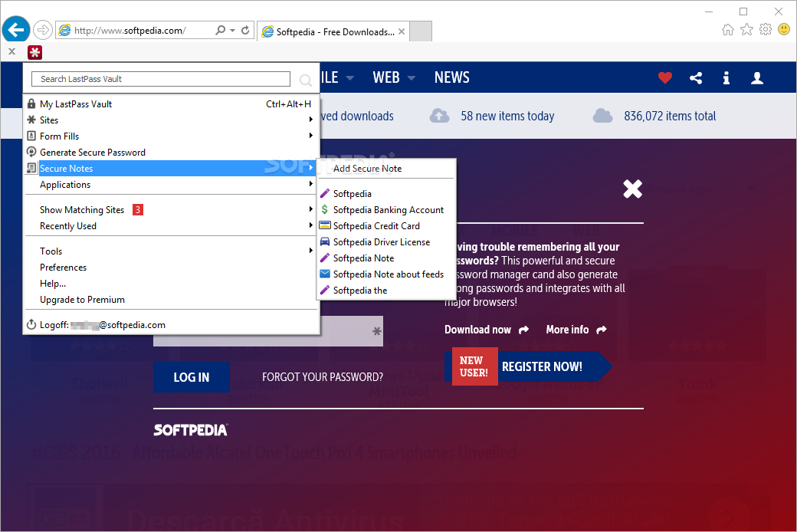Image resolution: width=797 pixels, height=532 pixels.
Task: Click the Download now link
Action: (487, 330)
